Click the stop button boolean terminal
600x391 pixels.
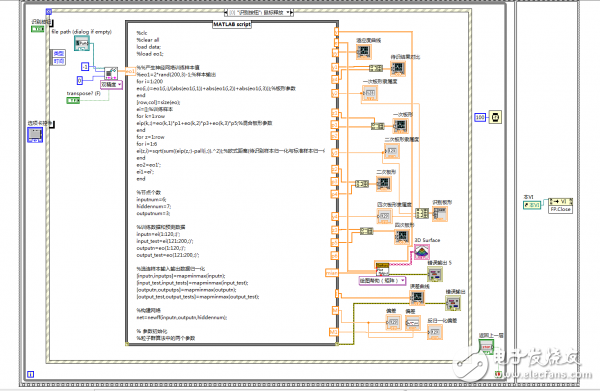pyautogui.click(x=486, y=347)
